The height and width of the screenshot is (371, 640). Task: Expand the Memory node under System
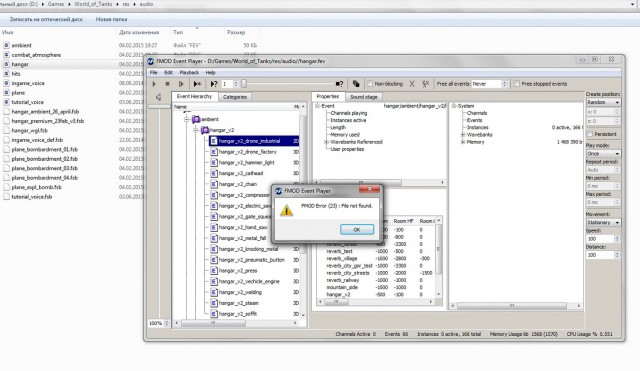click(463, 142)
